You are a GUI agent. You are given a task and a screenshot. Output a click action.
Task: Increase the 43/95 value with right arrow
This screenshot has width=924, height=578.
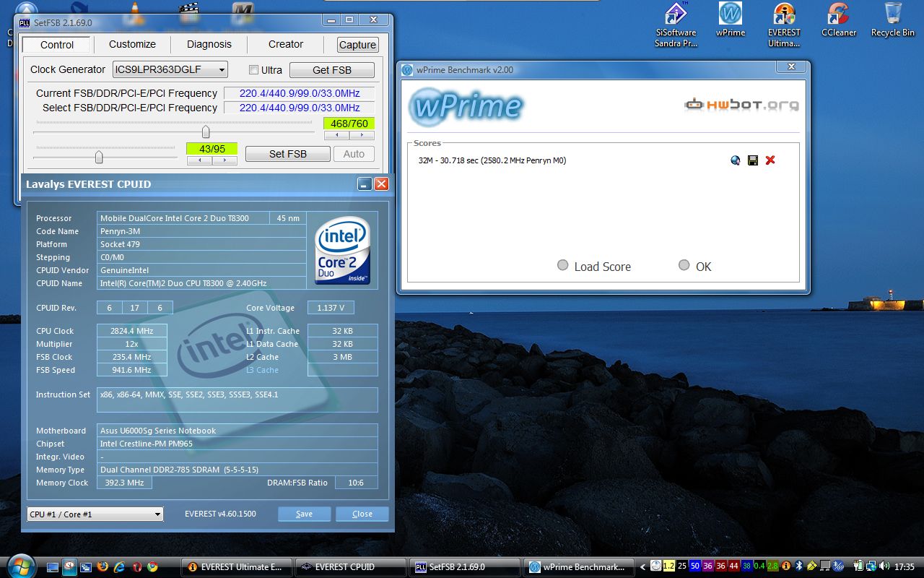(225, 160)
